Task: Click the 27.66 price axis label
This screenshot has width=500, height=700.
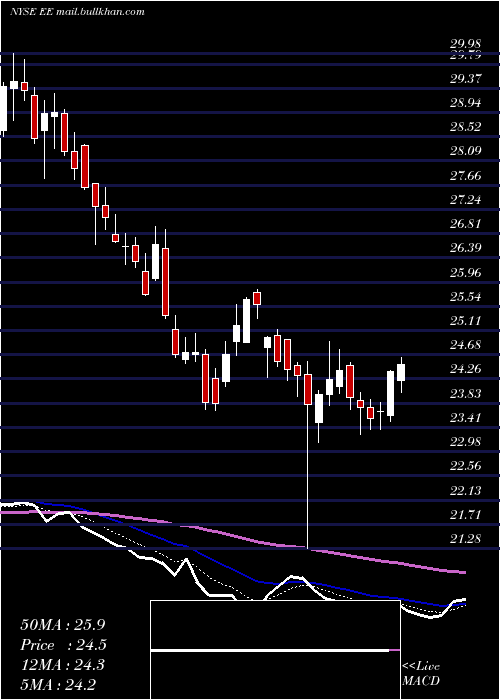Action: 466,176
